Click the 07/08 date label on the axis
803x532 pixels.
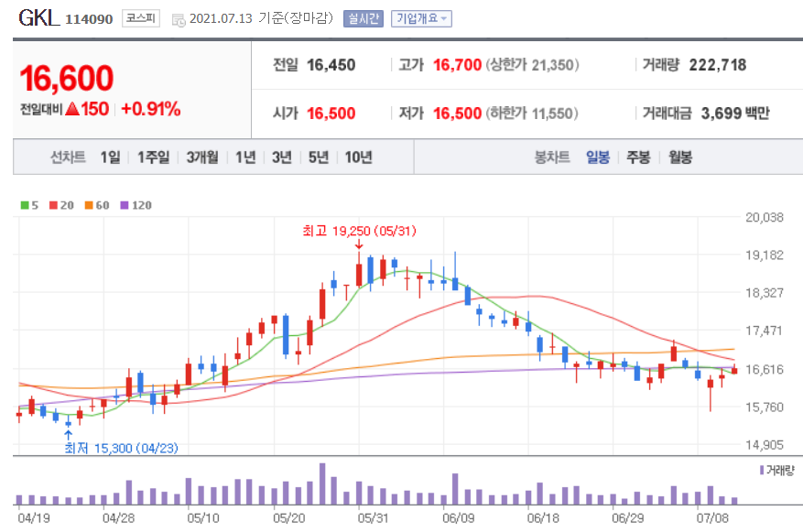(x=712, y=518)
